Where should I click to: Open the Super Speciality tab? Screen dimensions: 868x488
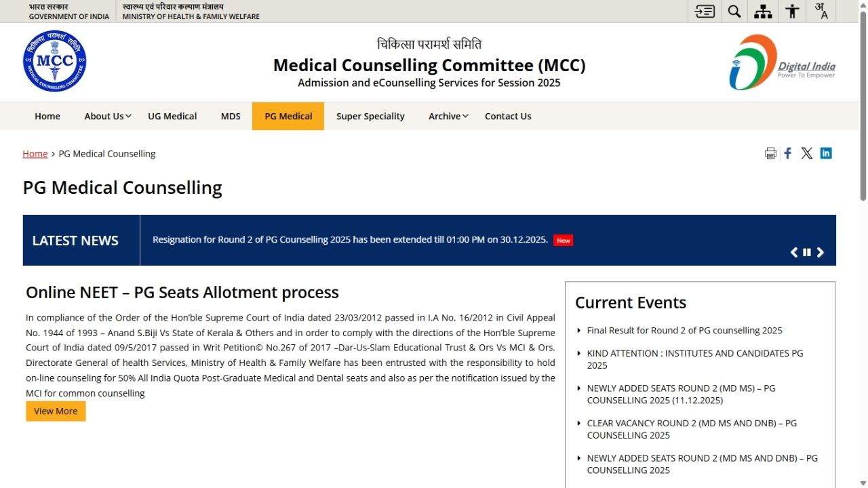[x=370, y=116]
